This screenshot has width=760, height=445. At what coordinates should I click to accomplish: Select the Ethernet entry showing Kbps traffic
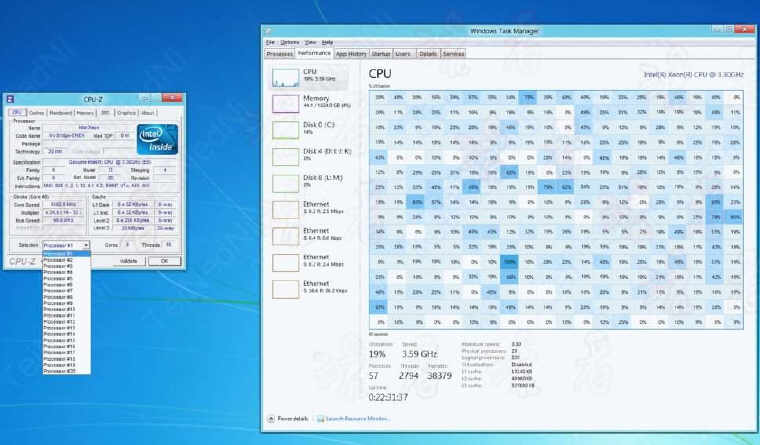coord(310,288)
